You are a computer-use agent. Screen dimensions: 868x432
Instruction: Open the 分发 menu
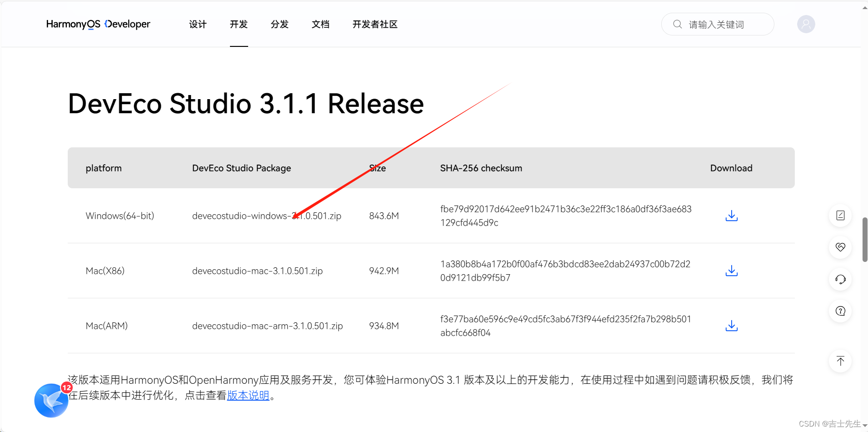pyautogui.click(x=279, y=24)
